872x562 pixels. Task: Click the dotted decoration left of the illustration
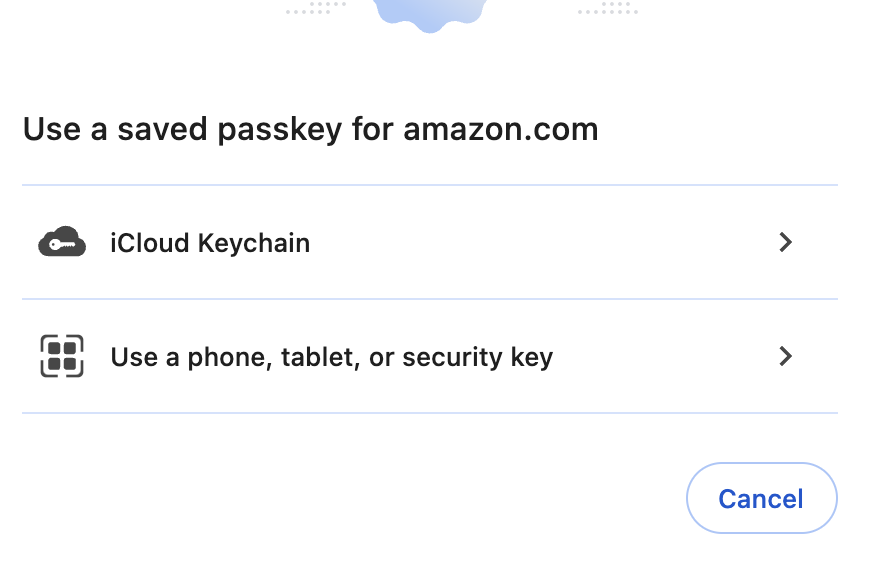(x=316, y=9)
